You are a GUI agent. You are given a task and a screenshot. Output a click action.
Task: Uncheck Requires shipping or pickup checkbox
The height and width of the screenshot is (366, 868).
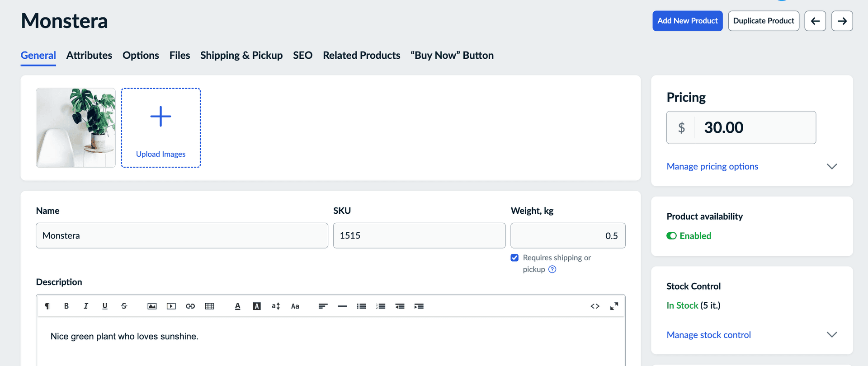pyautogui.click(x=514, y=258)
